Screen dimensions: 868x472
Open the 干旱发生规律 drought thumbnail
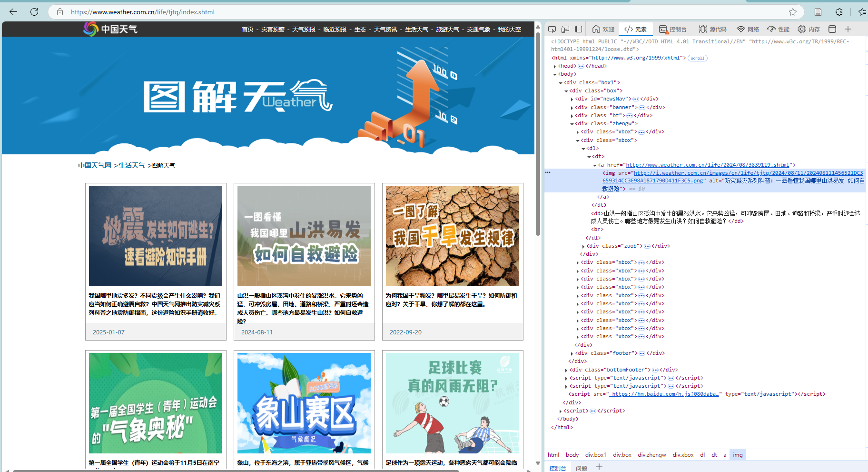coord(453,236)
